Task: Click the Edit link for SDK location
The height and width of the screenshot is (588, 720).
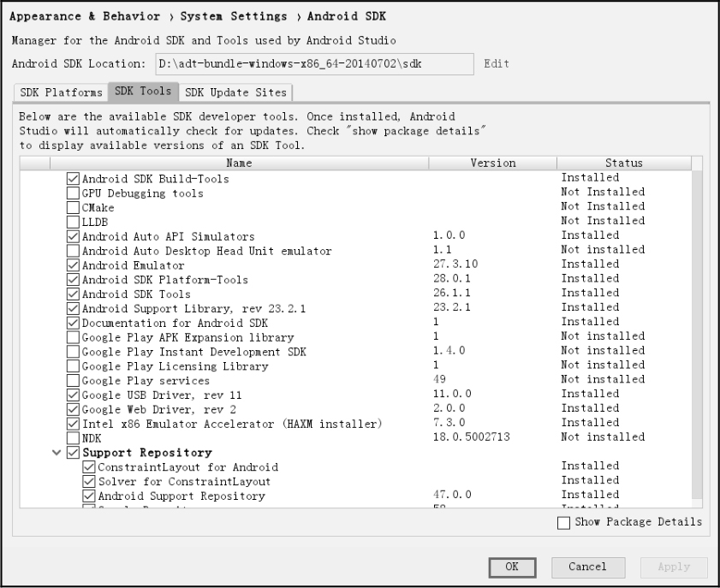Action: pyautogui.click(x=497, y=63)
